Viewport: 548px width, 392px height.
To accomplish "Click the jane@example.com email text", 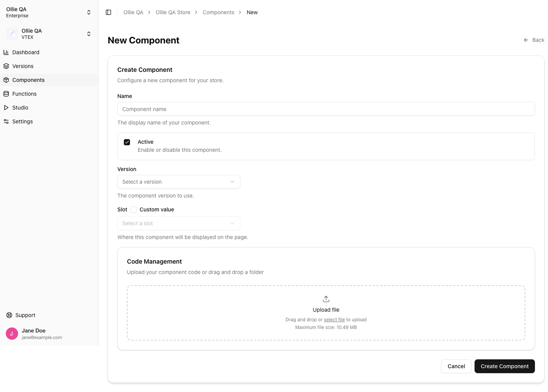I will [x=42, y=337].
